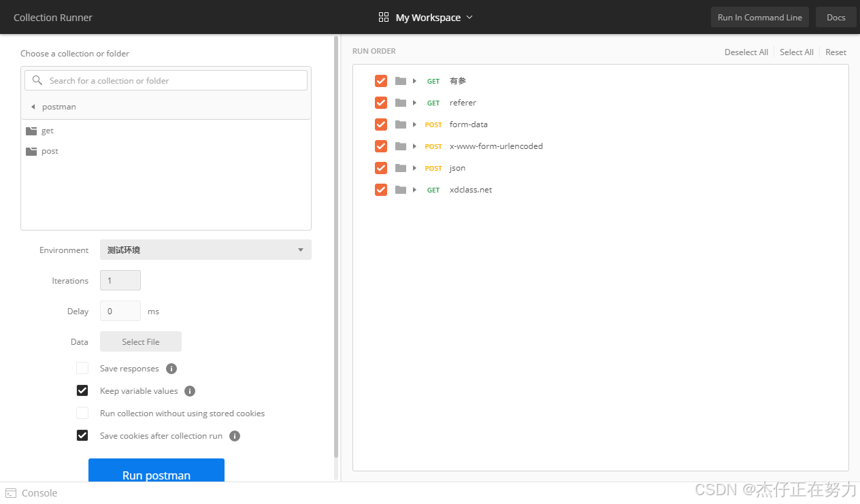Click Deselect All link
The width and height of the screenshot is (860, 504).
746,52
